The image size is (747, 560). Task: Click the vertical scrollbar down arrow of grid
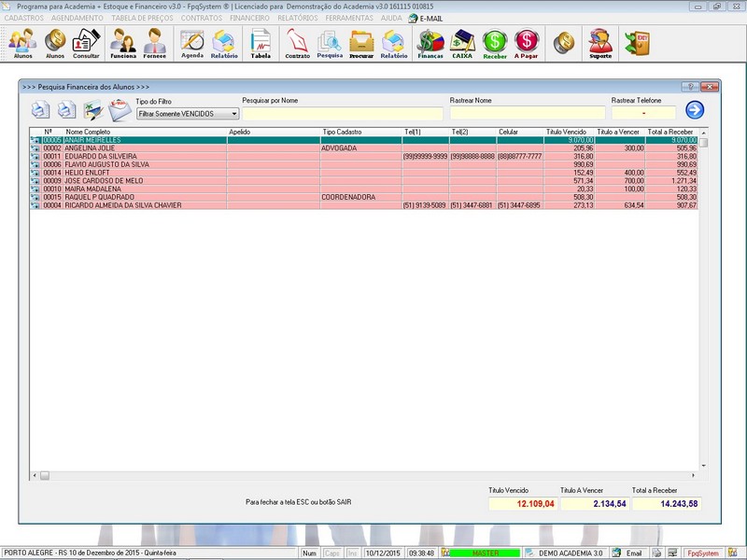[704, 466]
